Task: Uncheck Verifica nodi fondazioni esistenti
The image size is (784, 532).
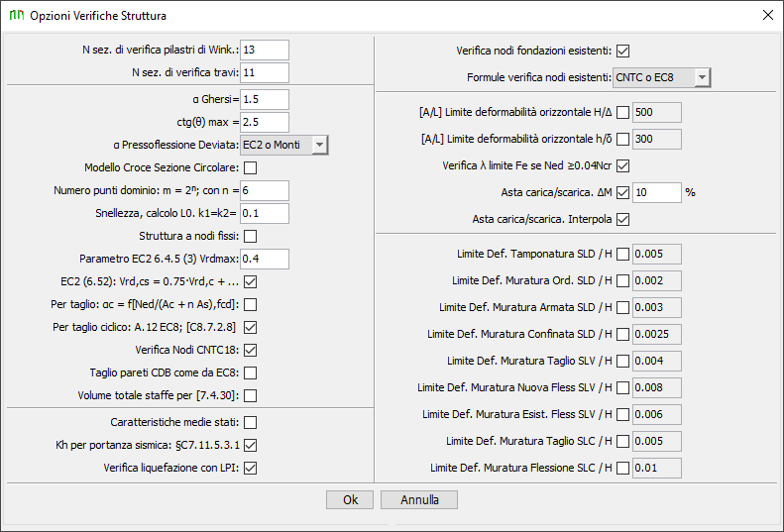Action: coord(623,51)
